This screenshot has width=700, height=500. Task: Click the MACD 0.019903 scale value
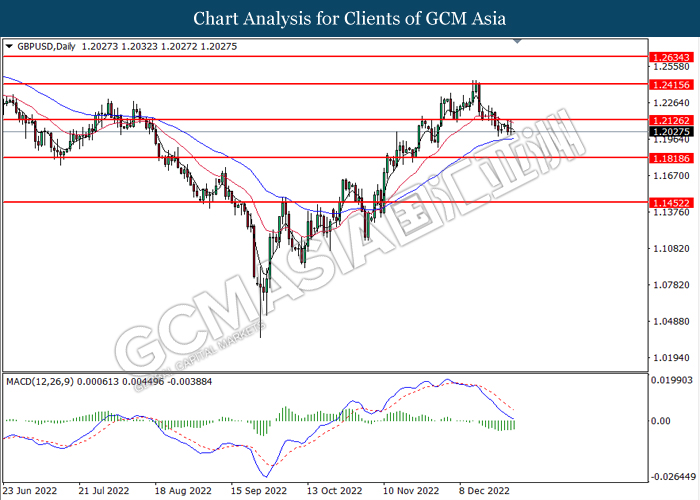(x=672, y=380)
